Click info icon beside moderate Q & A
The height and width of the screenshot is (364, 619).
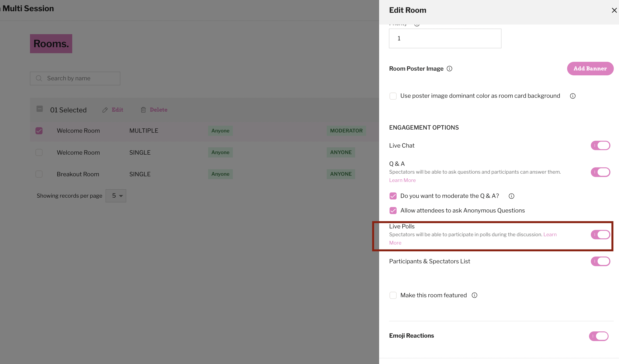[x=511, y=196]
